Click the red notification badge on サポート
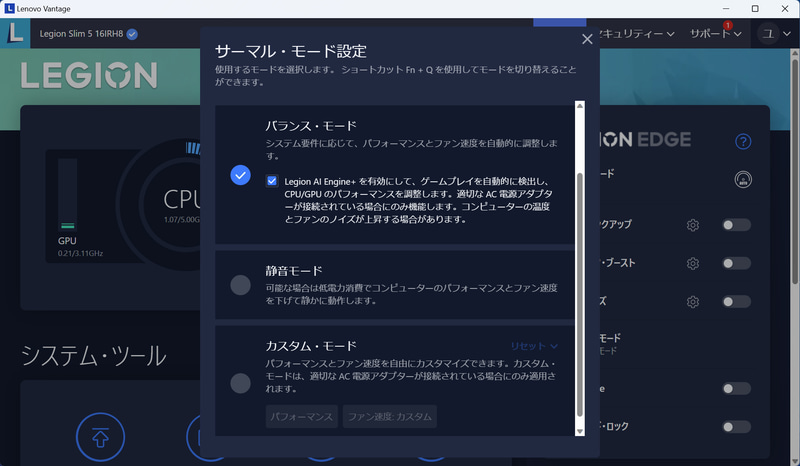 (728, 25)
